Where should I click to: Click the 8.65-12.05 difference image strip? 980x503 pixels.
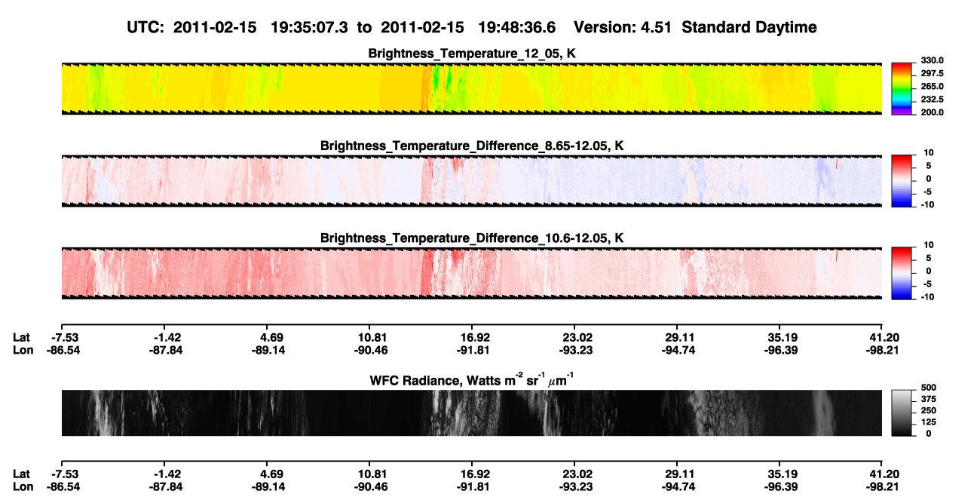(x=471, y=181)
